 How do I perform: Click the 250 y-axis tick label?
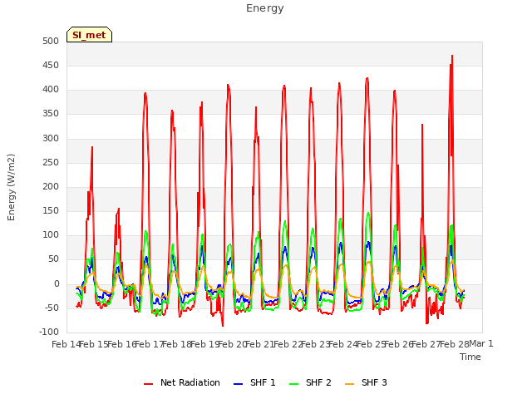coord(51,163)
